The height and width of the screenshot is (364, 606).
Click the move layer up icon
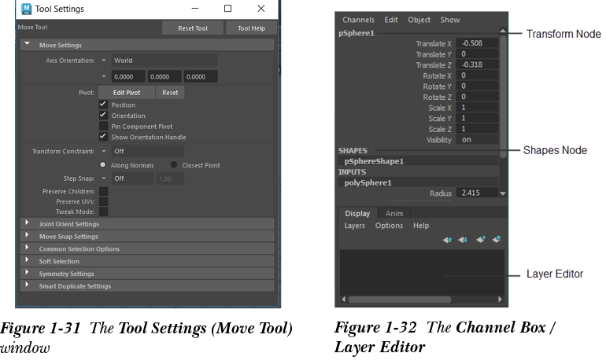click(447, 239)
